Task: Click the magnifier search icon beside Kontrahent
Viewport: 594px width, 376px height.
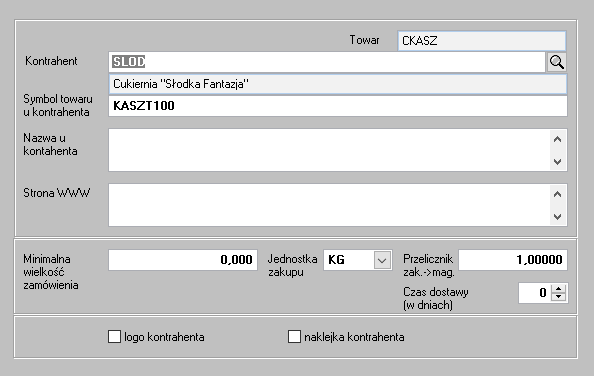Action: coord(556,62)
